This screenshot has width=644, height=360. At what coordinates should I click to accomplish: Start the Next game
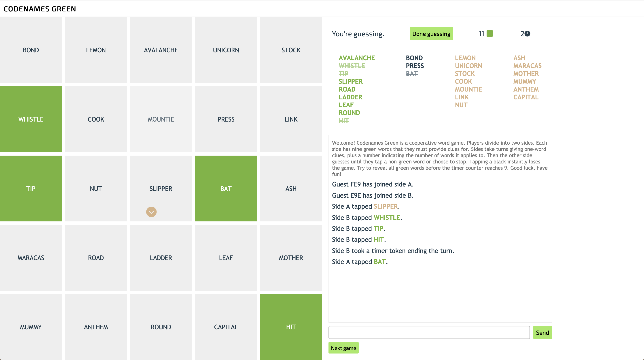(343, 348)
